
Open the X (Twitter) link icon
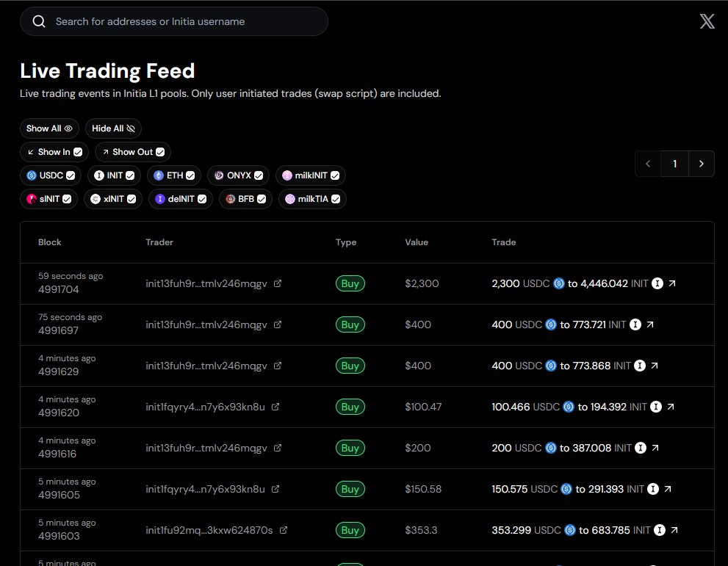pyautogui.click(x=707, y=21)
